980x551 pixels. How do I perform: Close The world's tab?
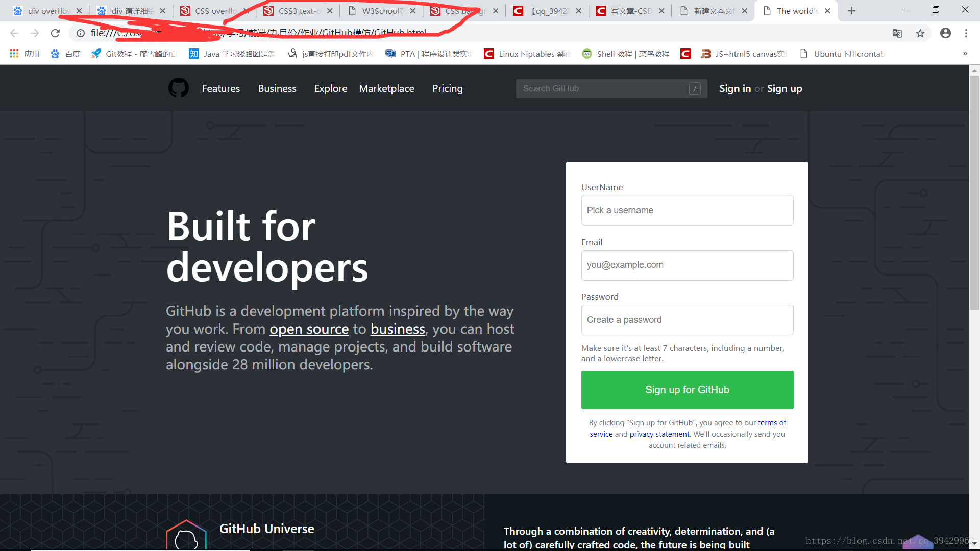tap(827, 11)
